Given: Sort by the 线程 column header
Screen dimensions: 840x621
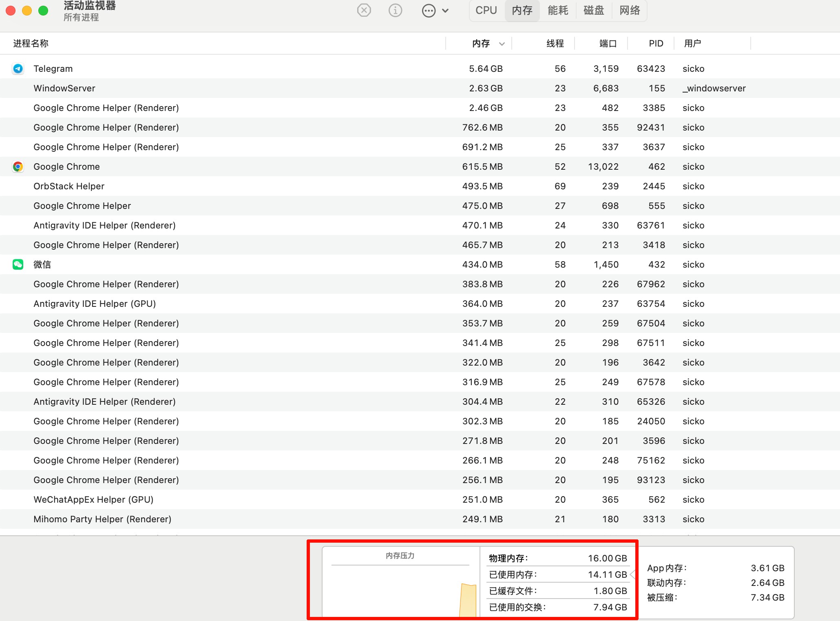Looking at the screenshot, I should (555, 43).
